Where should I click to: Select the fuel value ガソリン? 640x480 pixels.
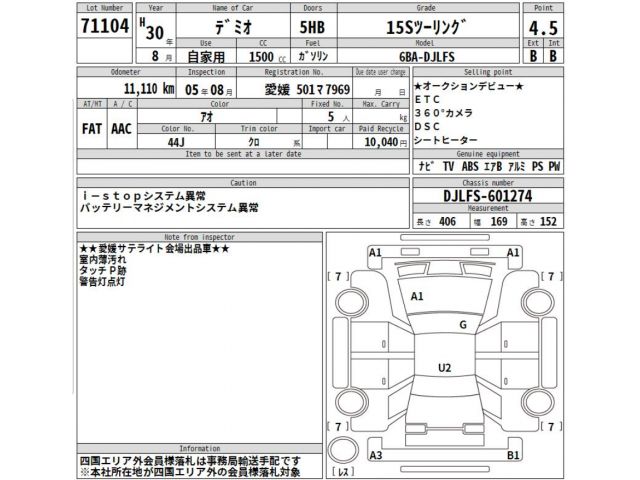click(x=313, y=56)
